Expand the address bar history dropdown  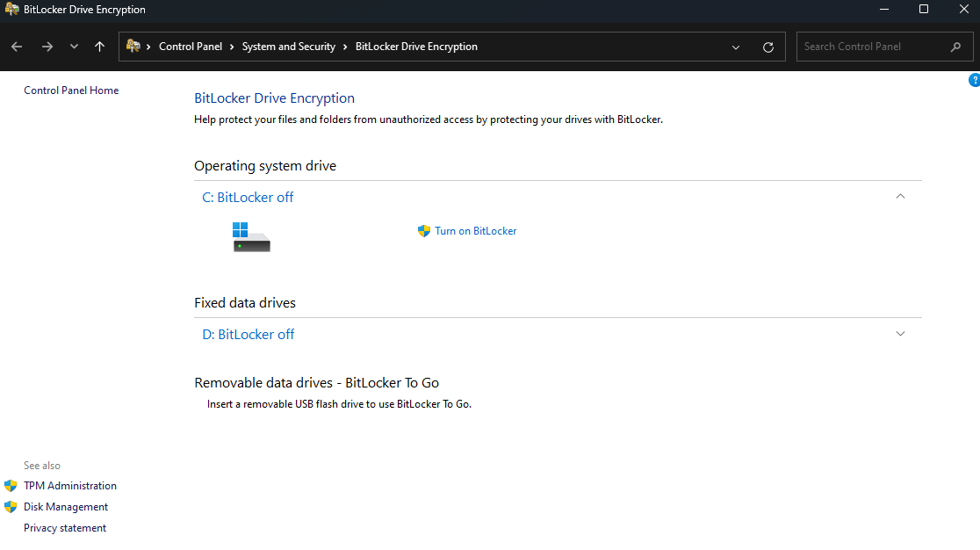[x=736, y=47]
